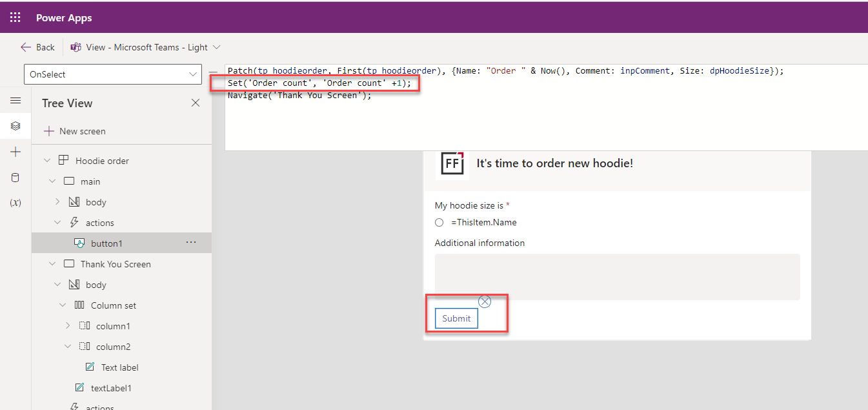Collapse the Hoodie order screen node
Viewport: 868px width, 410px height.
(x=46, y=161)
